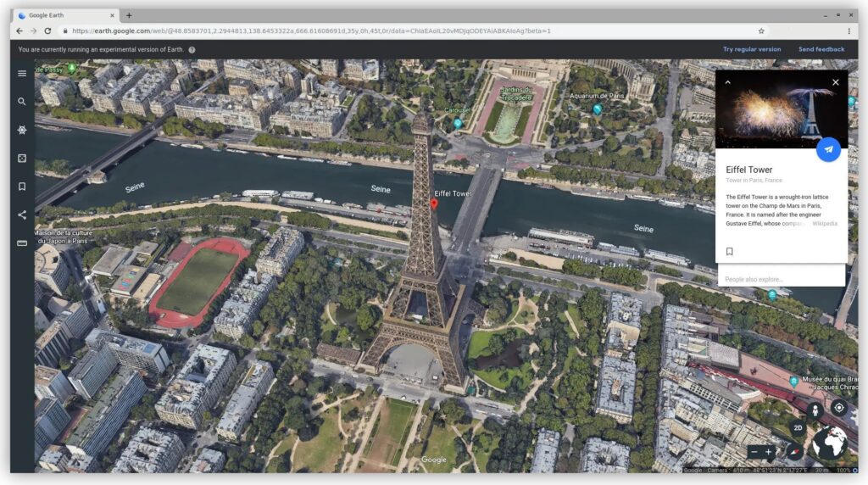Screen dimensions: 868x485
Task: Click the Street View pegman icon
Action: [x=815, y=410]
